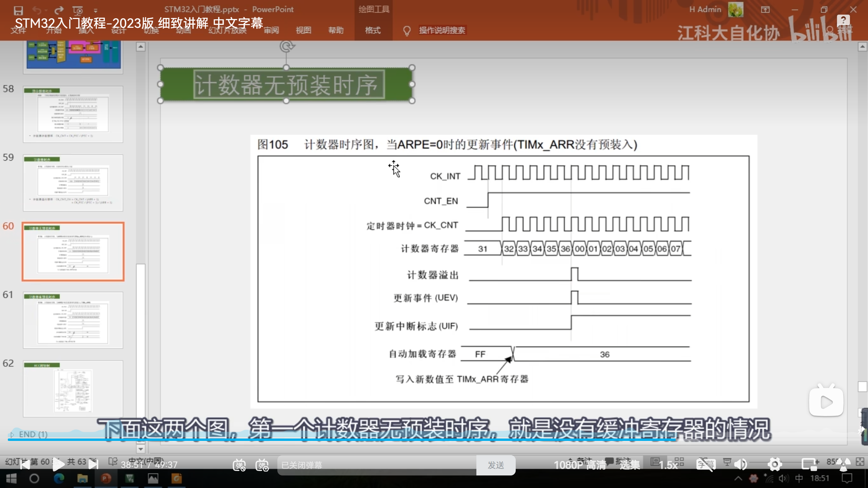
Task: Click the PowerPoint save icon
Action: click(x=18, y=10)
